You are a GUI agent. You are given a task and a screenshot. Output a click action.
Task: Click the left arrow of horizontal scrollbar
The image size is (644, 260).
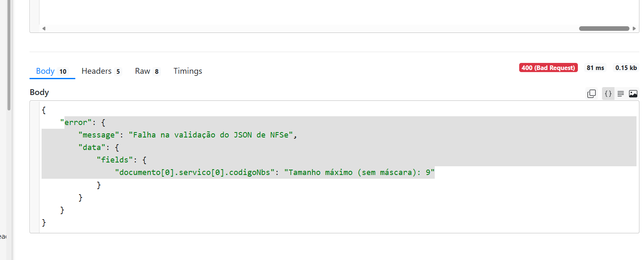(43, 29)
